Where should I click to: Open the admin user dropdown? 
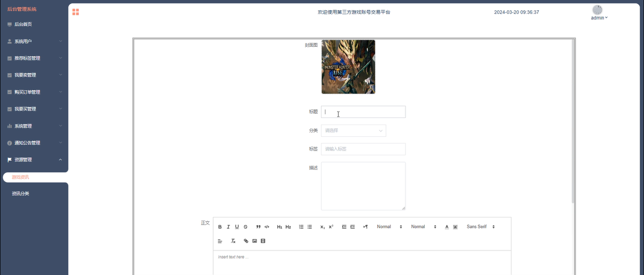(x=599, y=18)
